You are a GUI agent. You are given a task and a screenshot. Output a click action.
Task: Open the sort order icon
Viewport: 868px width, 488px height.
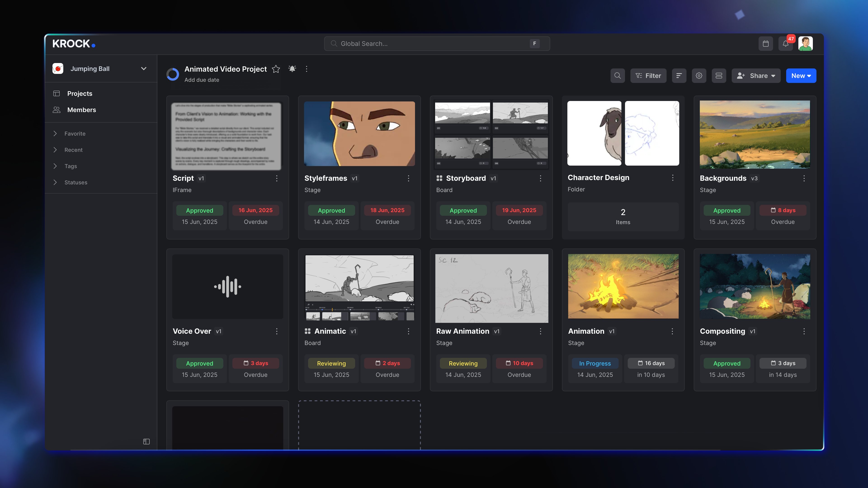click(679, 76)
